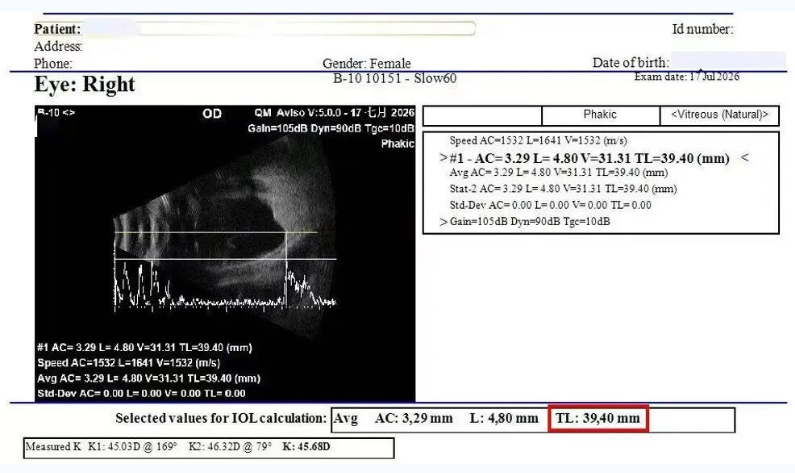This screenshot has height=473, width=795.
Task: Click the Std-Dev row in results box
Action: pyautogui.click(x=550, y=205)
